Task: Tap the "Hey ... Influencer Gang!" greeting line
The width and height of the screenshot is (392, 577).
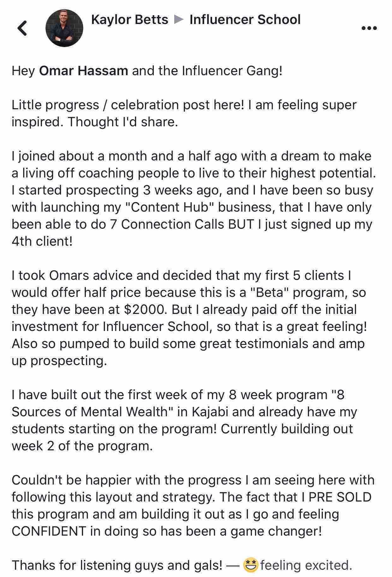Action: tap(147, 70)
